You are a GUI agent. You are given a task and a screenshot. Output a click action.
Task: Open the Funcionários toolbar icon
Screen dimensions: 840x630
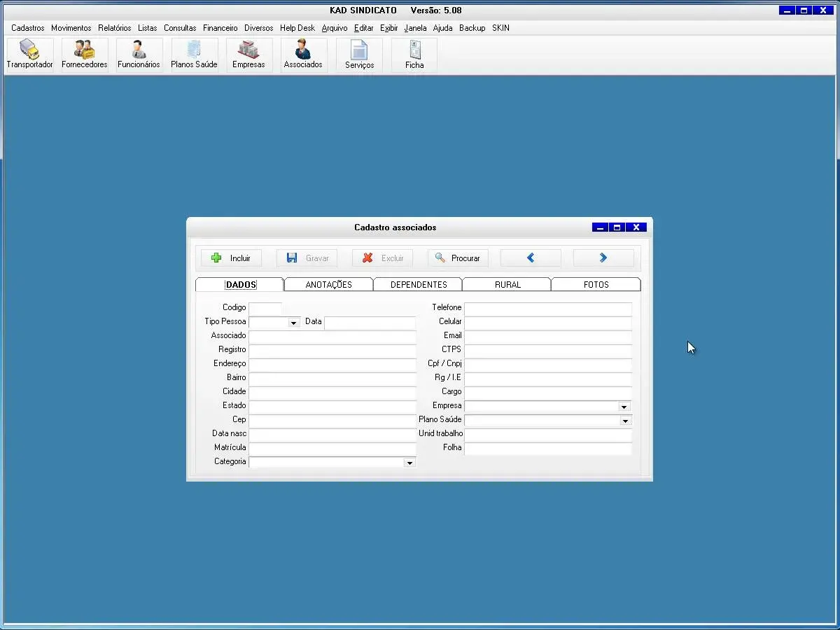139,55
